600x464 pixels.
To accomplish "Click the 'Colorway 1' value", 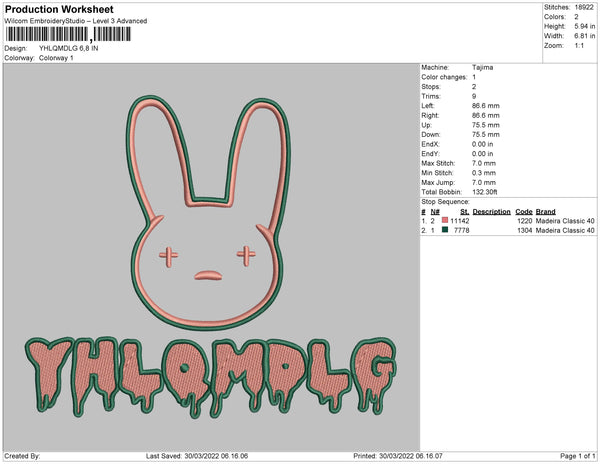I will point(56,58).
